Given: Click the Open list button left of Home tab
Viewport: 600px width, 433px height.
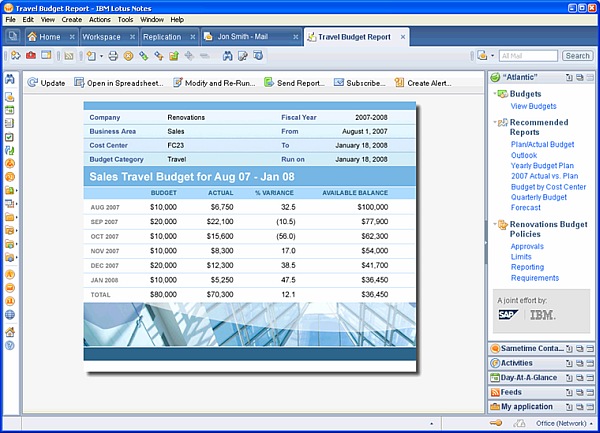Looking at the screenshot, I should (x=13, y=36).
